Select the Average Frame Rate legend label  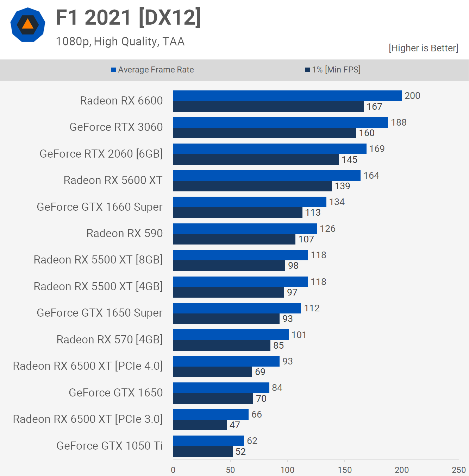point(156,70)
